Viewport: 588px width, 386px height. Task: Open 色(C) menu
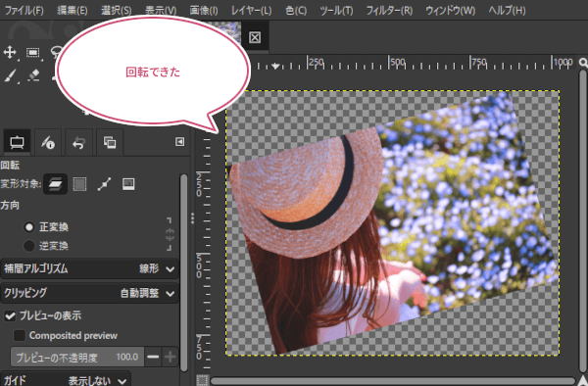coord(296,10)
